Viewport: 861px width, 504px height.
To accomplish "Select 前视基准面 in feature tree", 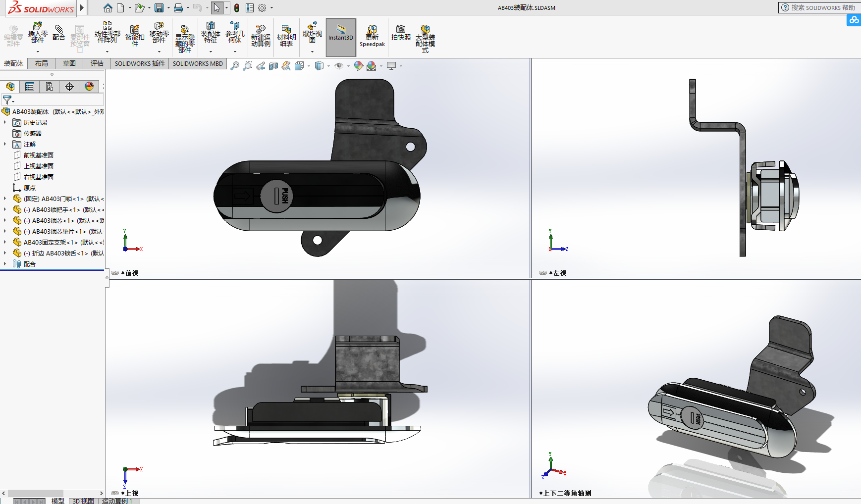I will tap(39, 155).
